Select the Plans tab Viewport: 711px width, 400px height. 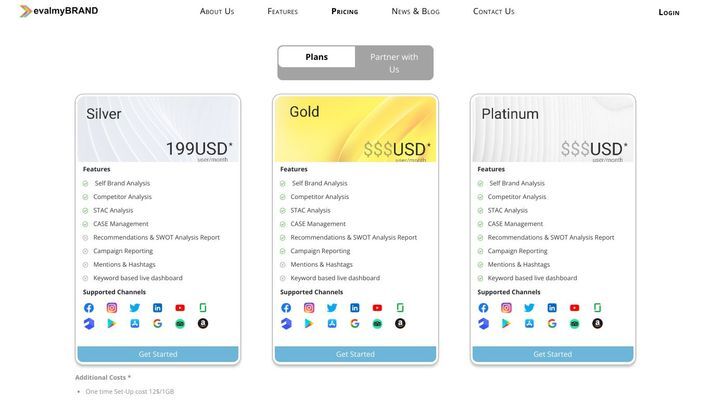317,57
